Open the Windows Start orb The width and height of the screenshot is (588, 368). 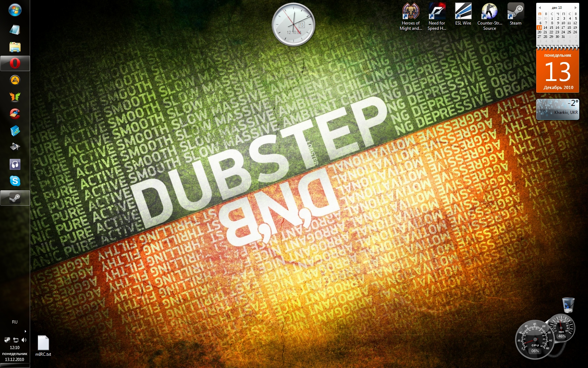tap(15, 10)
